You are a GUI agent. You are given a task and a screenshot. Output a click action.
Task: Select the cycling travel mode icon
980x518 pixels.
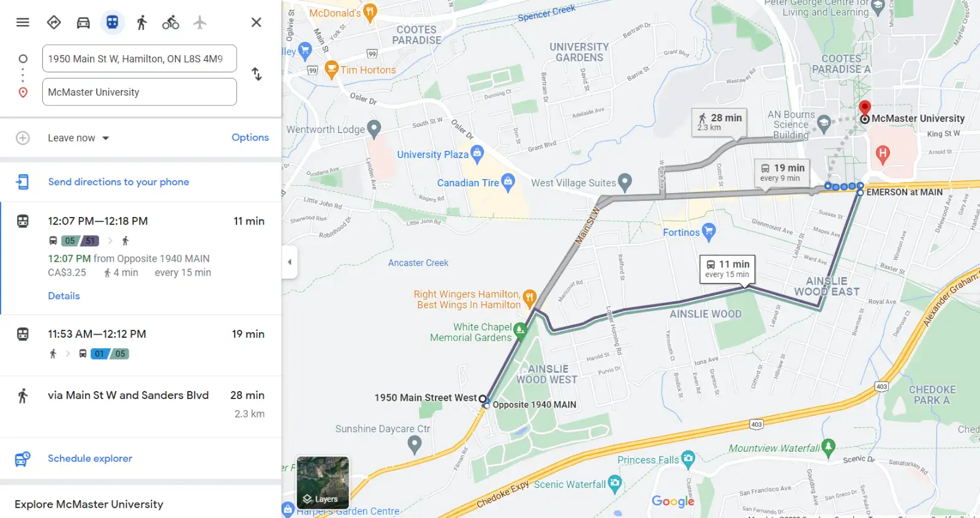tap(170, 23)
